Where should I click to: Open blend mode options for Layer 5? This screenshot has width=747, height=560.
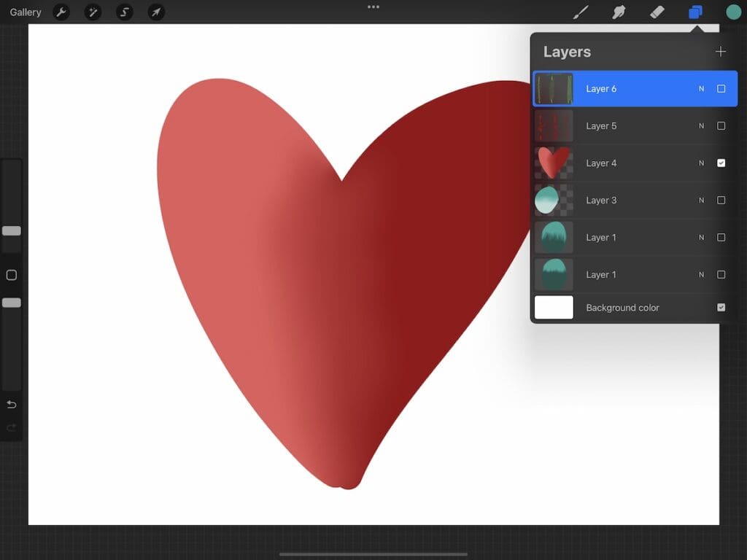(701, 125)
